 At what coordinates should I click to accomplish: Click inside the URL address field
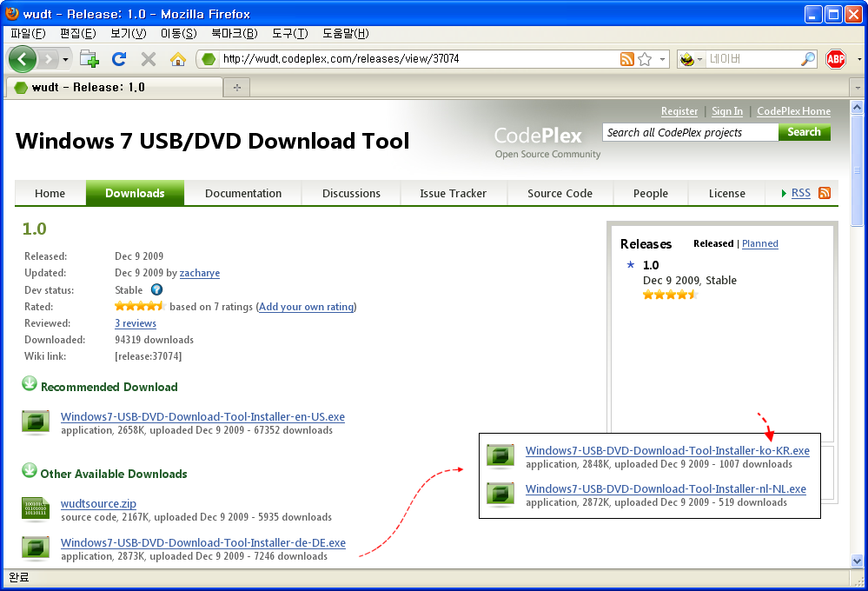[x=391, y=59]
